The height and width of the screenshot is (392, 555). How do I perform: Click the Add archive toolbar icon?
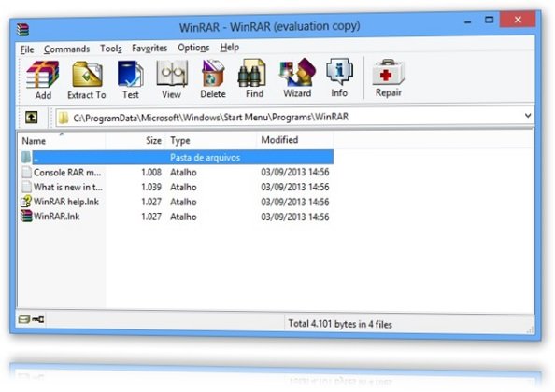point(43,75)
